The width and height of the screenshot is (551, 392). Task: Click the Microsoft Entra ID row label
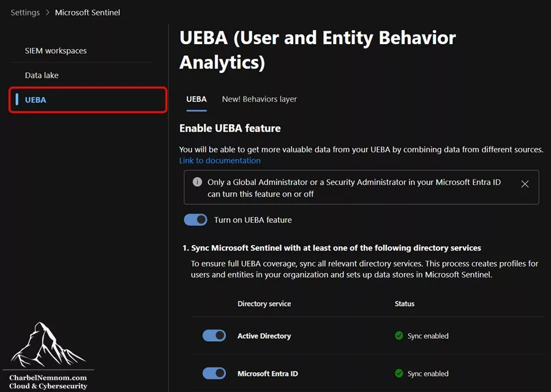pyautogui.click(x=268, y=374)
